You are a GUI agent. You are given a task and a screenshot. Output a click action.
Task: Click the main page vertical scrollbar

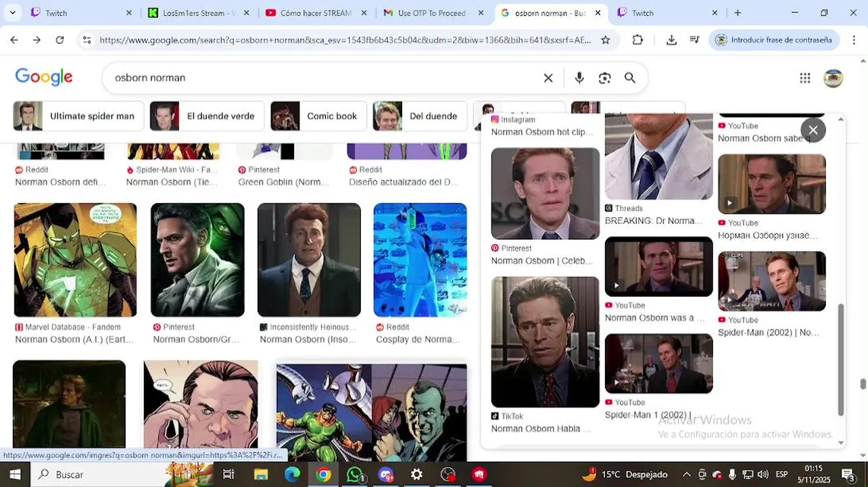[x=863, y=384]
